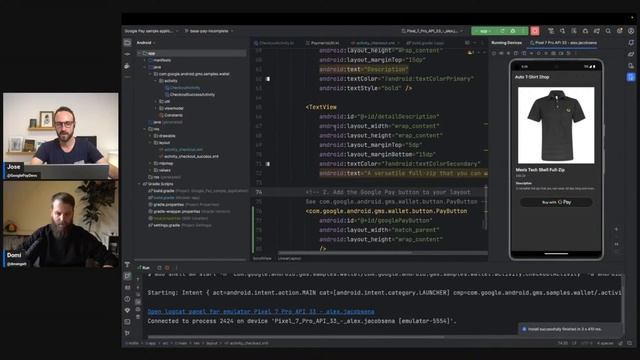Collapse the 'app' module tree node
Image resolution: width=640 pixels, height=360 pixels.
pyautogui.click(x=139, y=53)
